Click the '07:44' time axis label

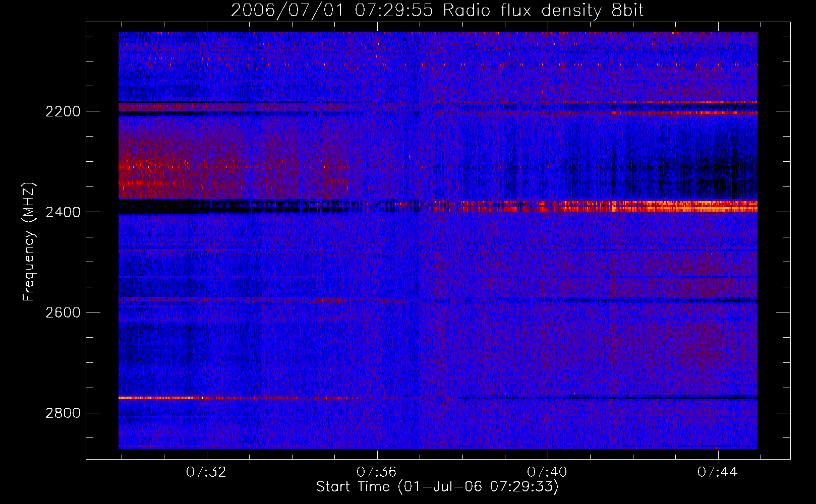pyautogui.click(x=717, y=472)
